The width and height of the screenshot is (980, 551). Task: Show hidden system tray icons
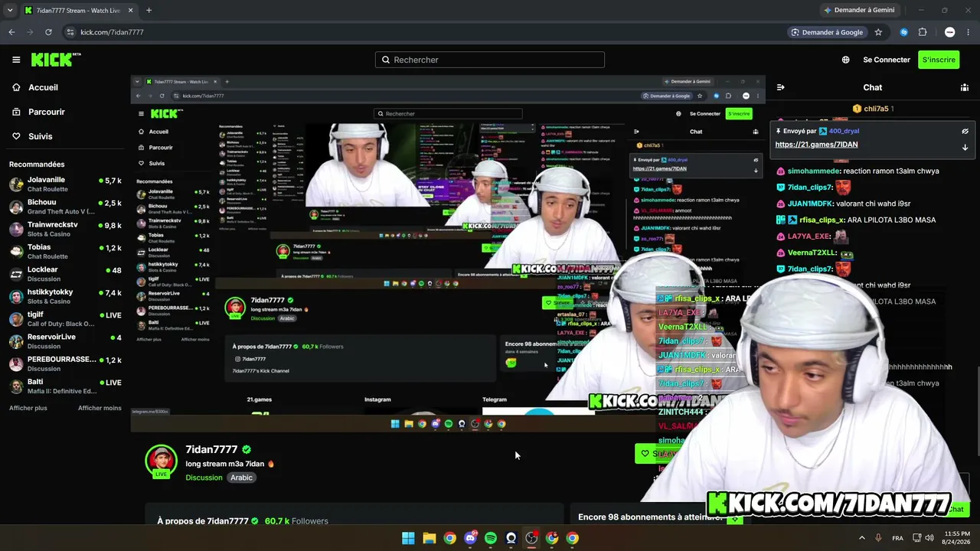coord(861,538)
